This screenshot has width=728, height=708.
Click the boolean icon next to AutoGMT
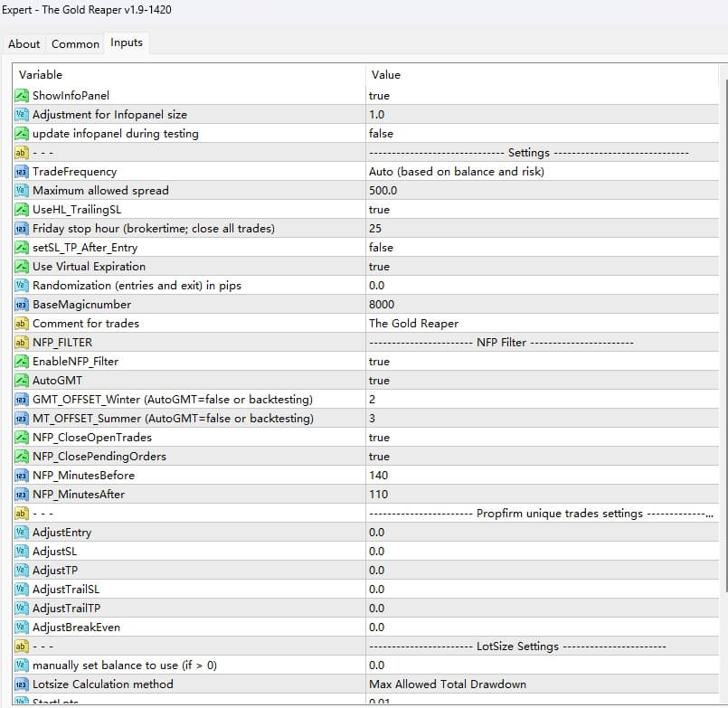click(20, 380)
